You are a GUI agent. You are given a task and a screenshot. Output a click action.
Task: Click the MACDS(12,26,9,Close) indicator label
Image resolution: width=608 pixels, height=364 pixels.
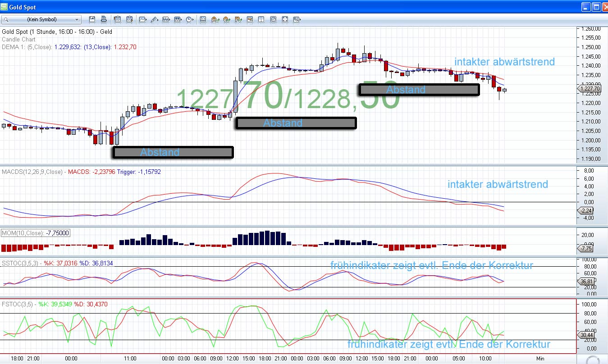(32, 172)
